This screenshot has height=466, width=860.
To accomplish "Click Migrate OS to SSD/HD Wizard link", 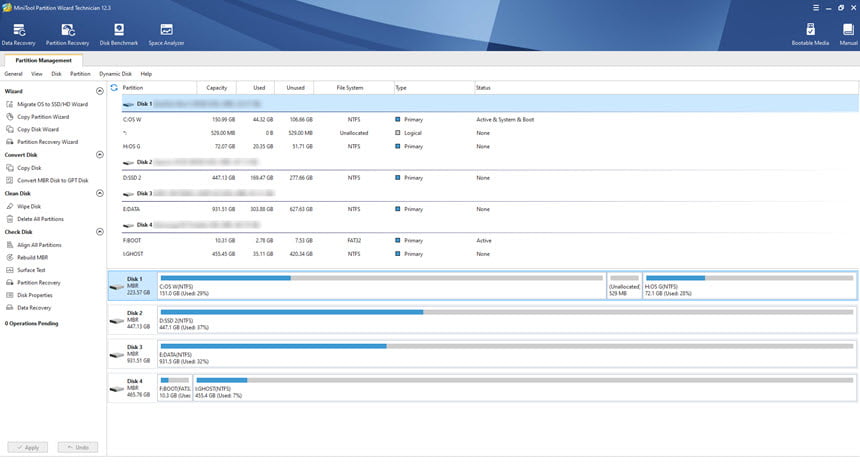I will (52, 104).
